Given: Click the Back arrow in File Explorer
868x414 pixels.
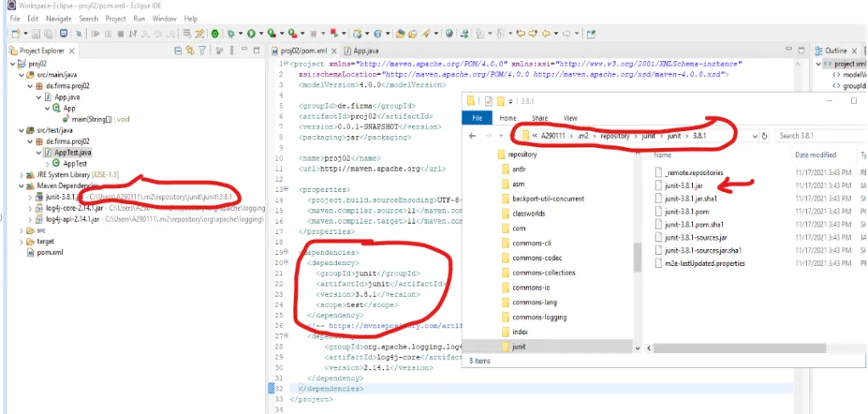Looking at the screenshot, I should click(x=472, y=135).
